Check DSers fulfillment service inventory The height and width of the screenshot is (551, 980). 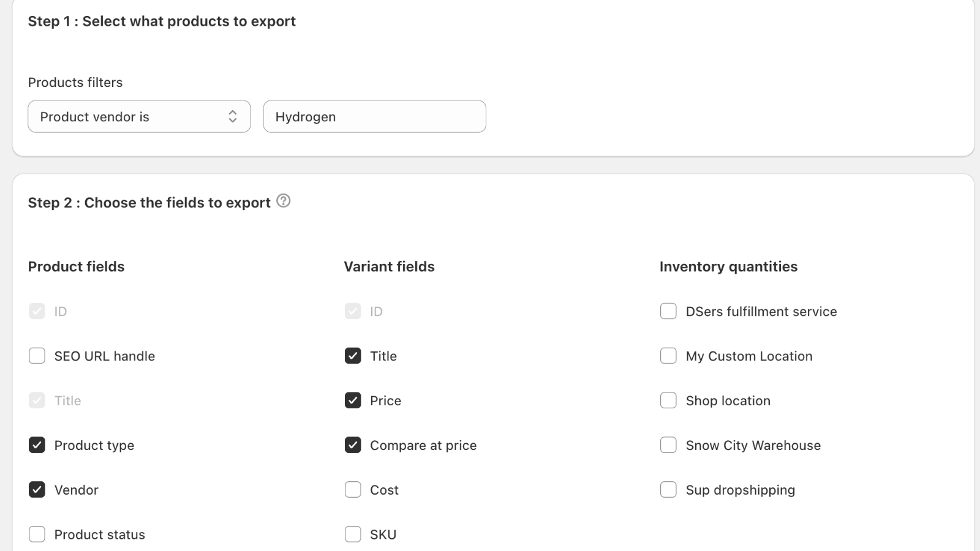click(x=668, y=311)
